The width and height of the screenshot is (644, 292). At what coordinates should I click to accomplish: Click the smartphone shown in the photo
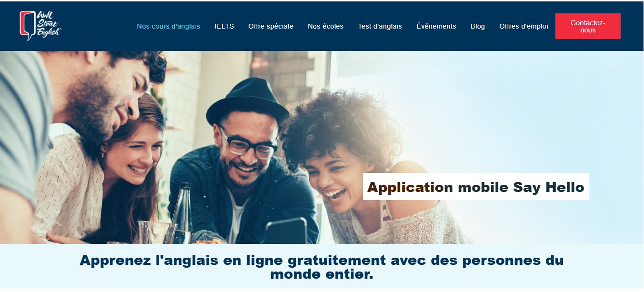286,231
